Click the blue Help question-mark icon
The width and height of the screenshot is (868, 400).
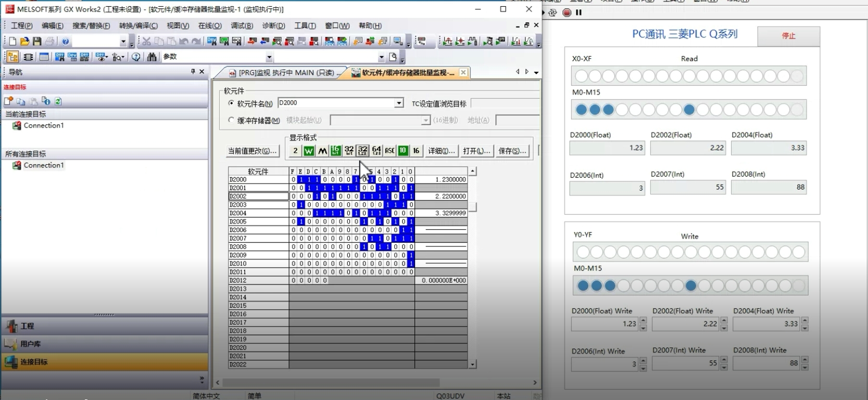pos(66,41)
